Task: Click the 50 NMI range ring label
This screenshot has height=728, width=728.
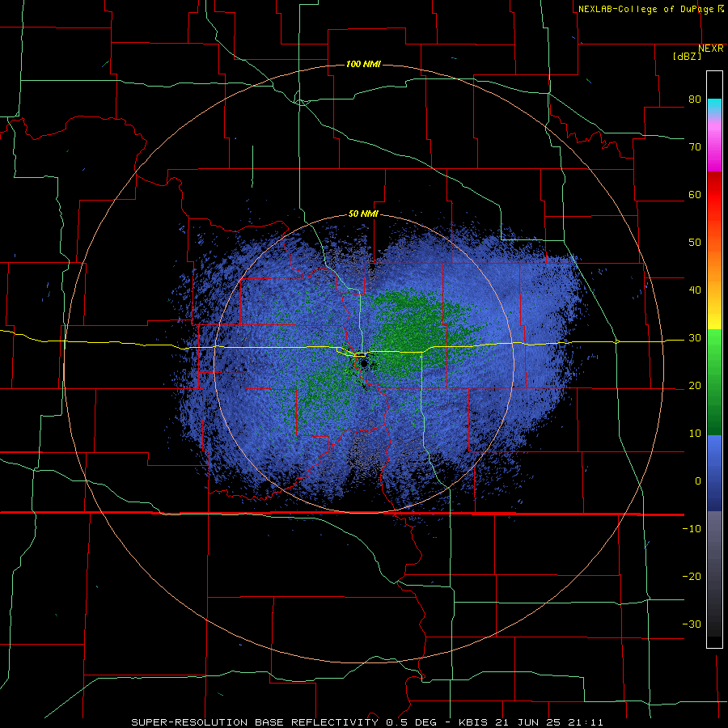Action: (x=363, y=214)
